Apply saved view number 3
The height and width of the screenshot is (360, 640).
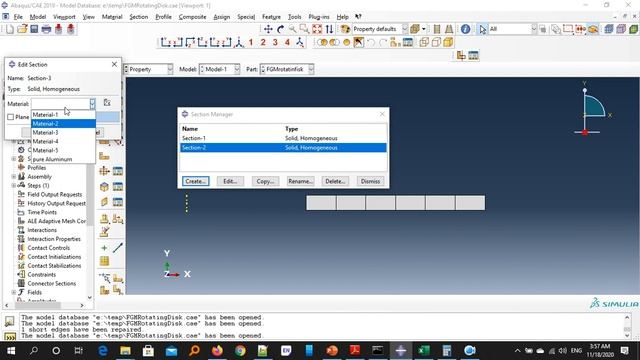[x=275, y=42]
